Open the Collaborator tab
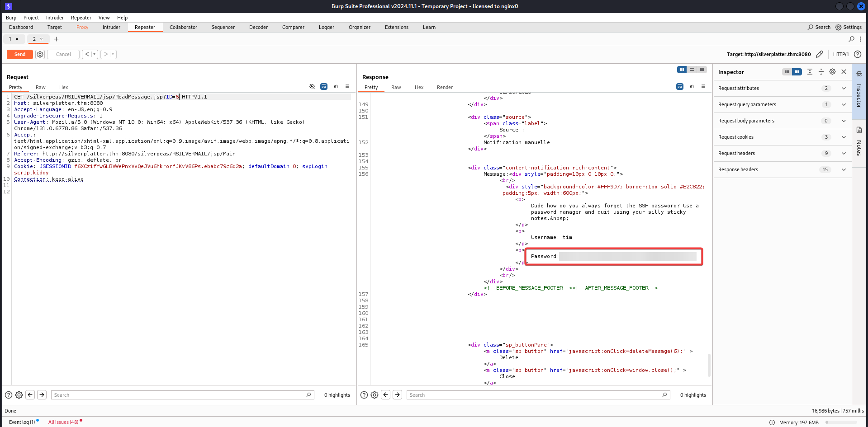This screenshot has height=427, width=868. click(x=183, y=27)
